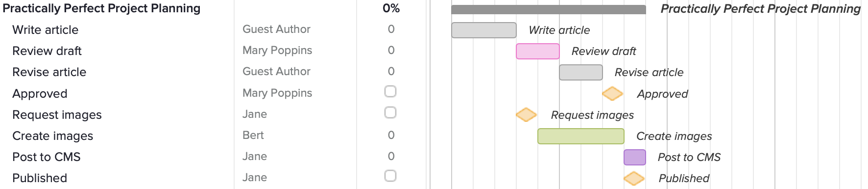
Task: Click the project summary bar in Gantt
Action: pyautogui.click(x=549, y=9)
